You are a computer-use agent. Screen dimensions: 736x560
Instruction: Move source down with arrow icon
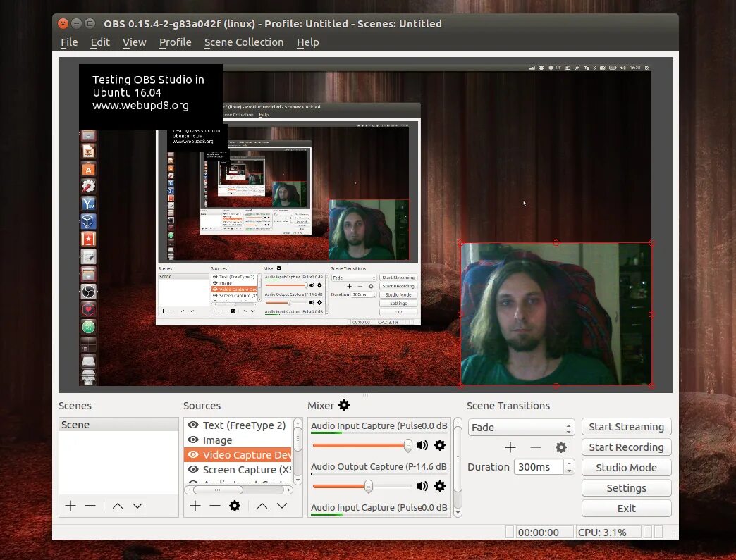(x=282, y=506)
